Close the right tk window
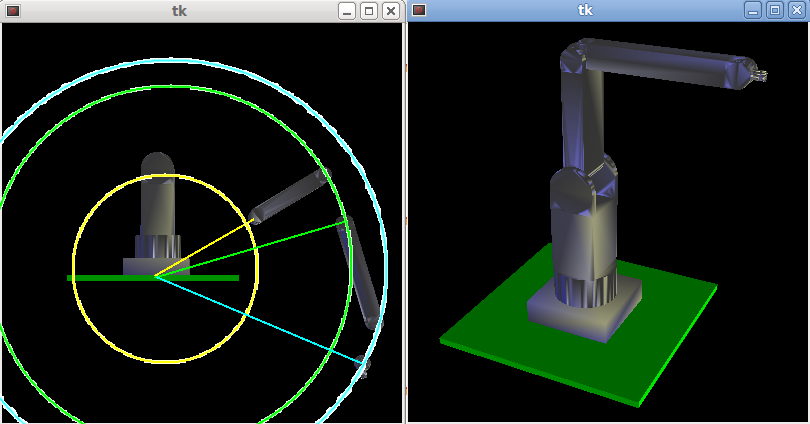The image size is (810, 424). [x=797, y=10]
